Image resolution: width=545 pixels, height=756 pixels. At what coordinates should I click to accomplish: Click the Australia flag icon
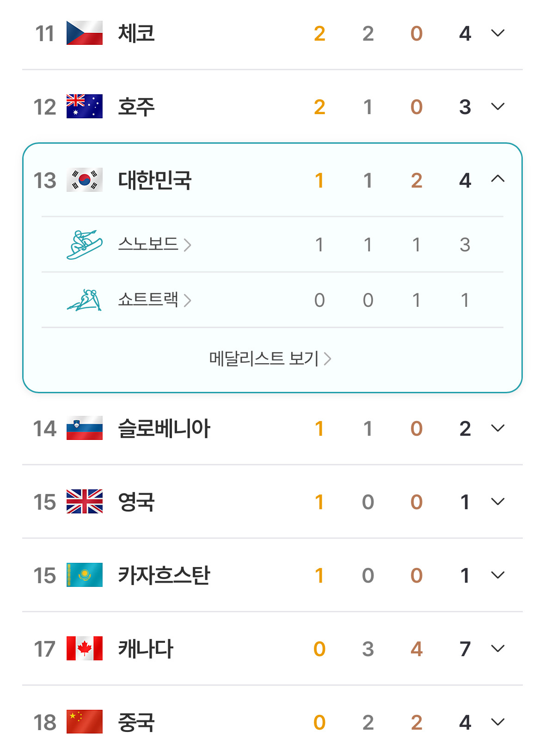click(x=85, y=106)
